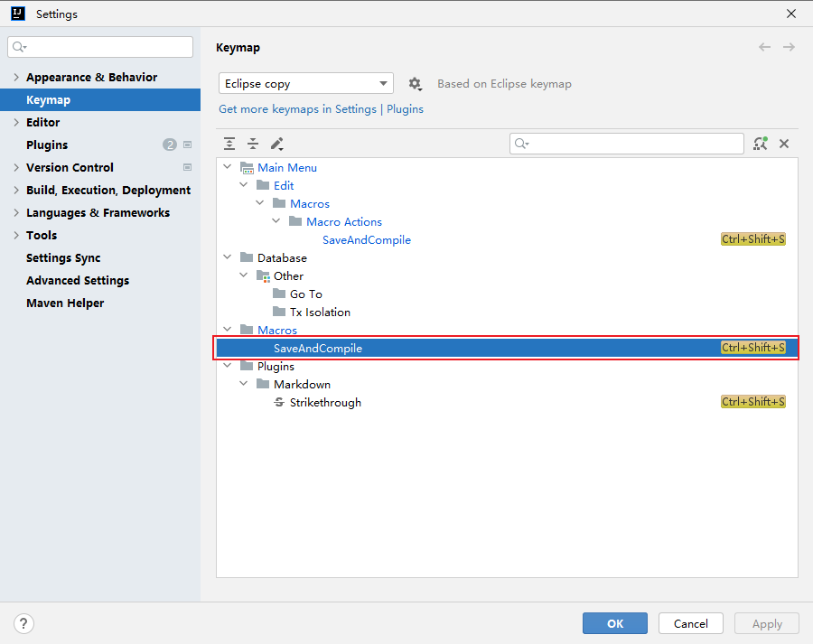The image size is (813, 644).
Task: Click the Collapse All toolbar icon
Action: [x=253, y=144]
